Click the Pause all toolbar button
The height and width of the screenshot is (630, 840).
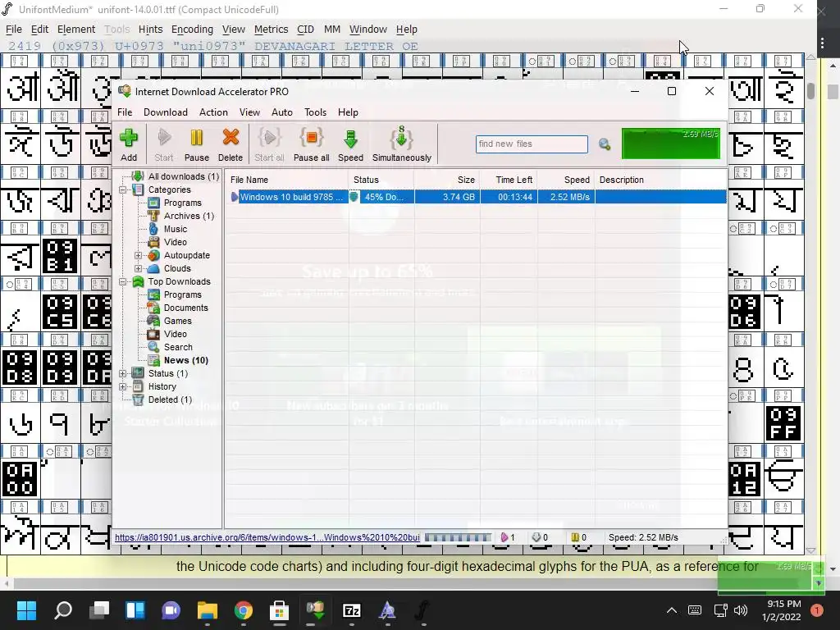pyautogui.click(x=311, y=144)
